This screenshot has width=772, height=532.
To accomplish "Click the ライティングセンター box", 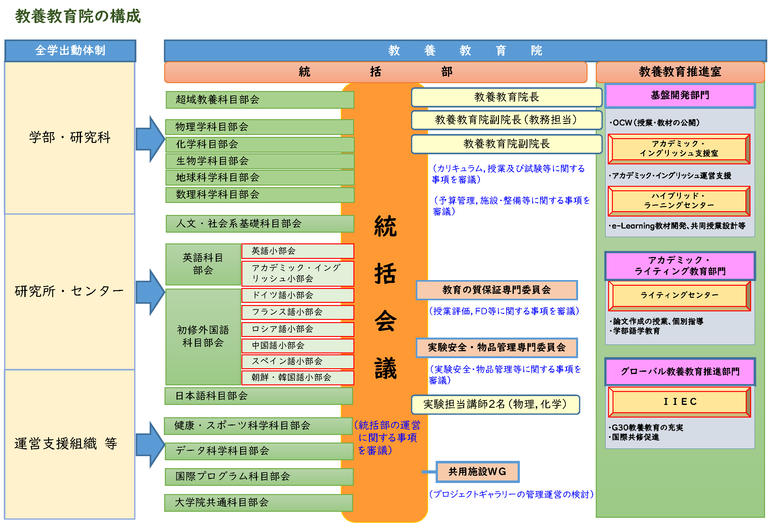I will [x=679, y=296].
